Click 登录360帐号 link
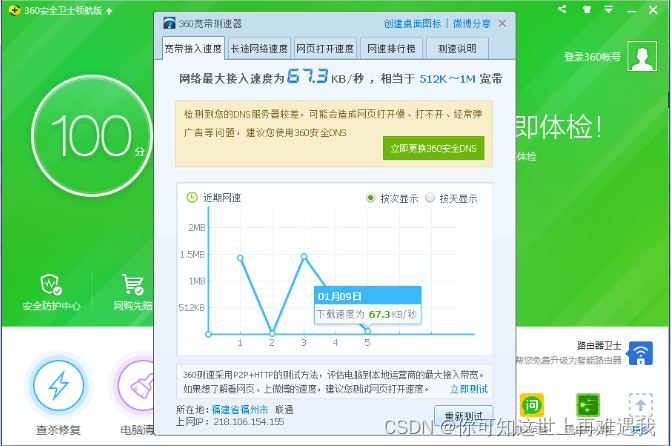The image size is (671, 446). (592, 56)
